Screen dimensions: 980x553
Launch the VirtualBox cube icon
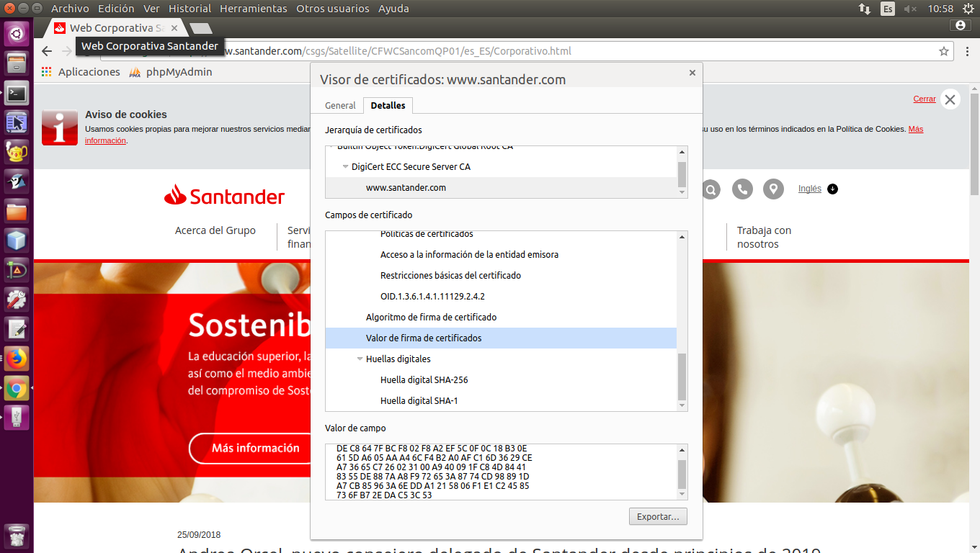(x=17, y=240)
